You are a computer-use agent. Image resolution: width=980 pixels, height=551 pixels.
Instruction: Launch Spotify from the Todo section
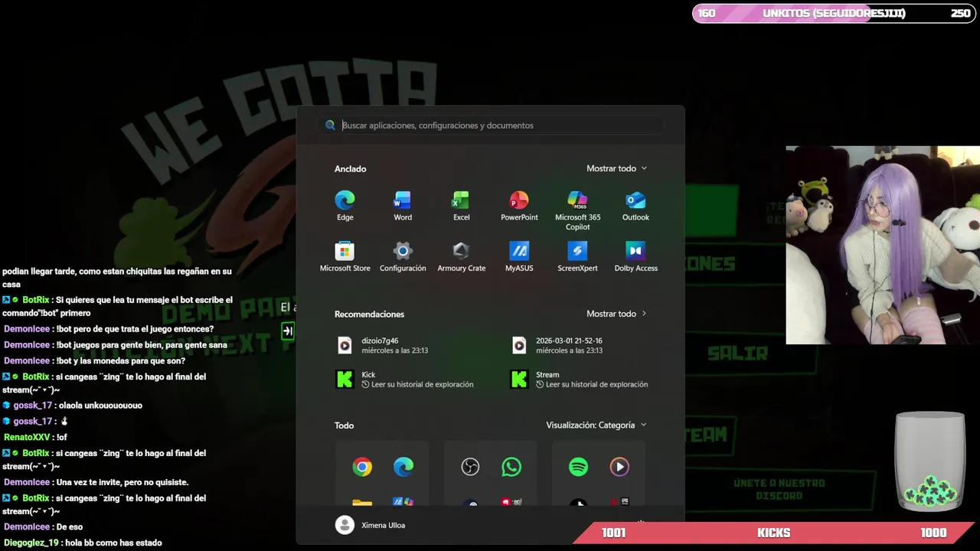click(578, 467)
